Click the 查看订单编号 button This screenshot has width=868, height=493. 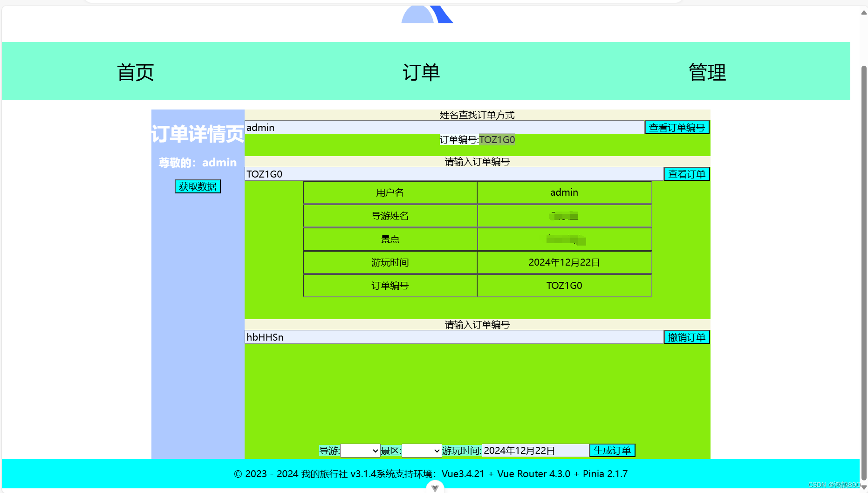click(677, 127)
